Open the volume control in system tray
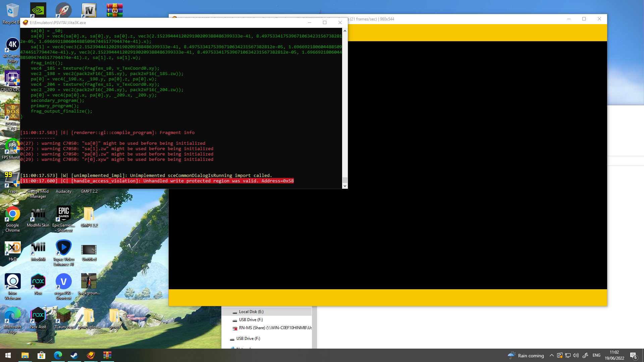 576,355
